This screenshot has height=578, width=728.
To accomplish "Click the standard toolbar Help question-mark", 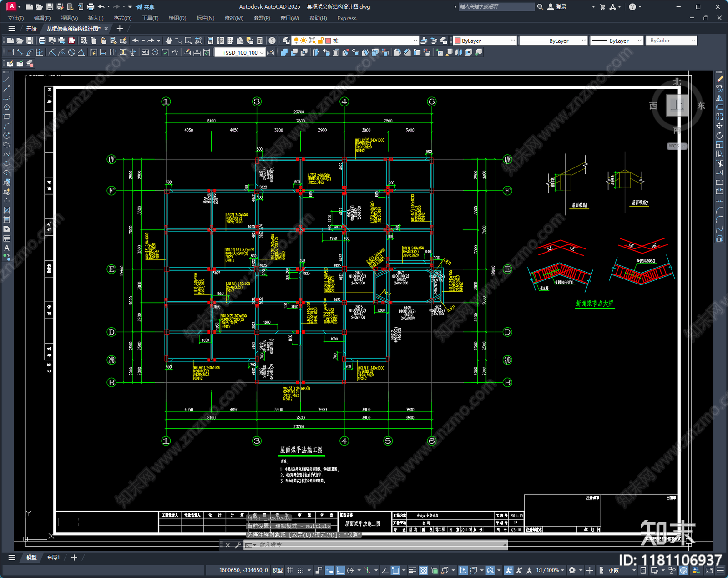I will coord(272,41).
